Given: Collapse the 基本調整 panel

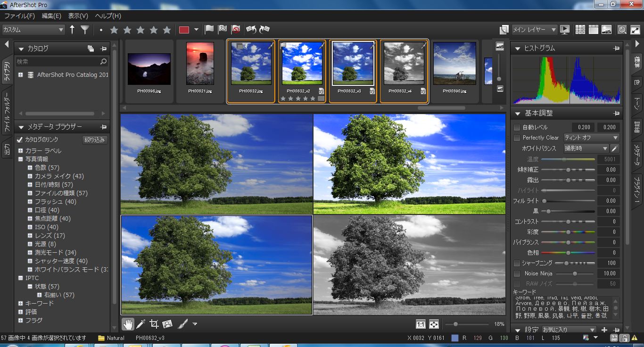Looking at the screenshot, I should pos(517,114).
